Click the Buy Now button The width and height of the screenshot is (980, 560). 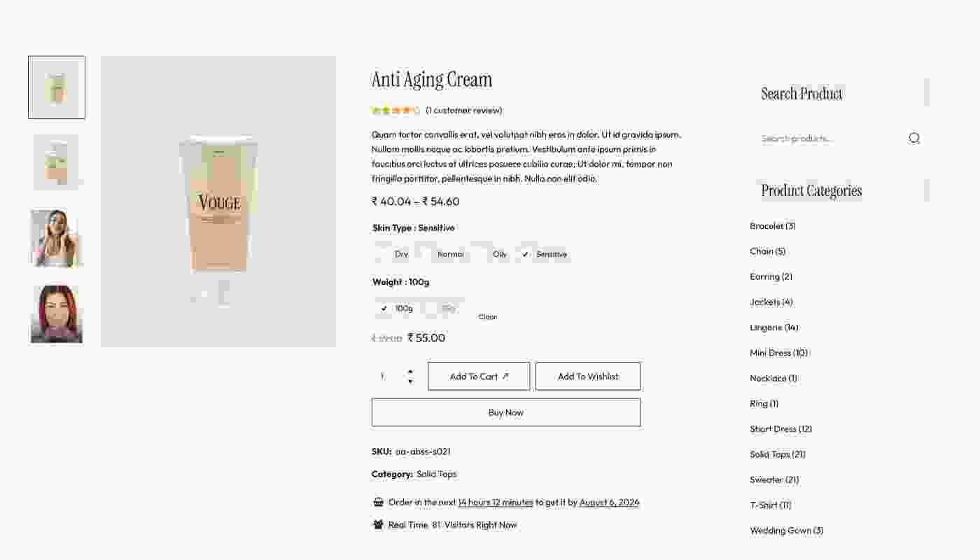505,412
